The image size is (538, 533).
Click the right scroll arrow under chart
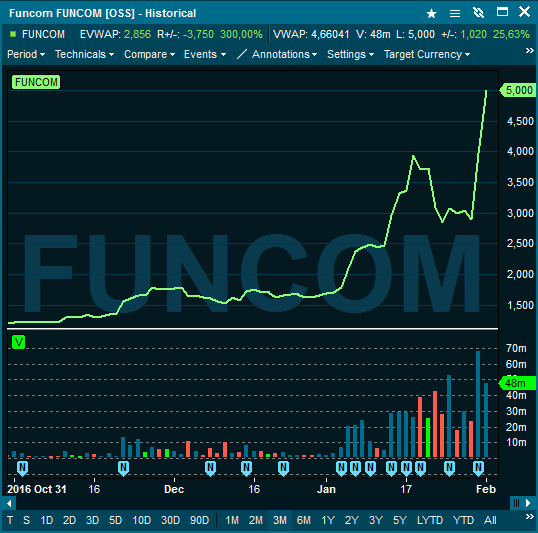pyautogui.click(x=528, y=503)
